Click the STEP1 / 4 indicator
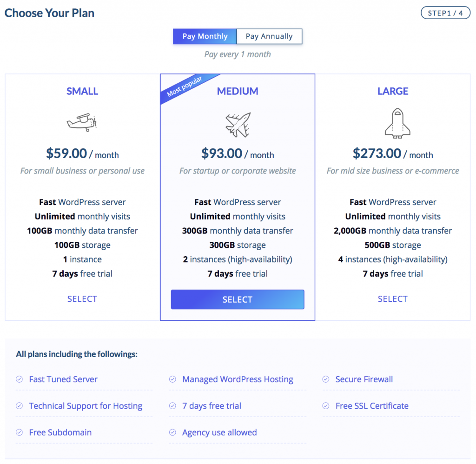The width and height of the screenshot is (476, 464). point(445,13)
